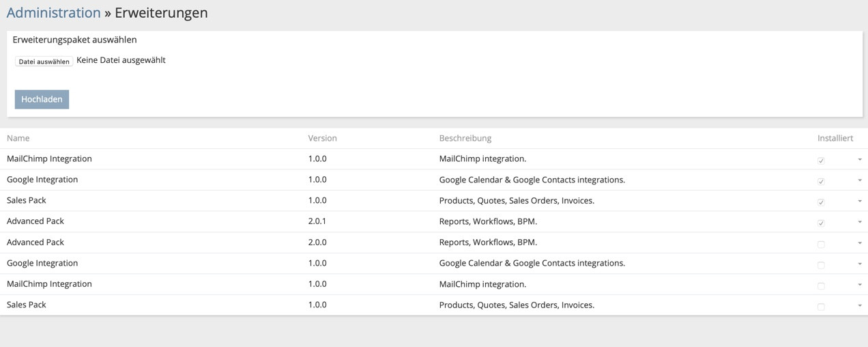Image resolution: width=868 pixels, height=347 pixels.
Task: Click the checked Installiert checkbox for Sales Pack
Action: coord(821,202)
